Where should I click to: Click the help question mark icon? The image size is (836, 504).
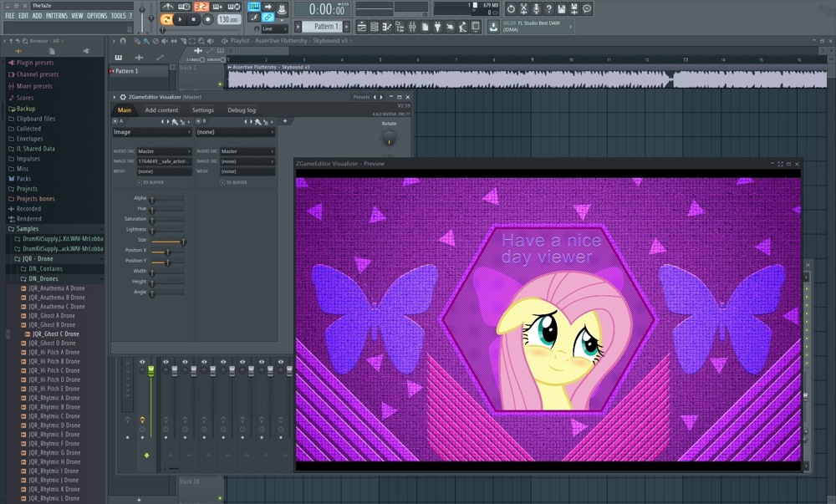click(x=548, y=9)
